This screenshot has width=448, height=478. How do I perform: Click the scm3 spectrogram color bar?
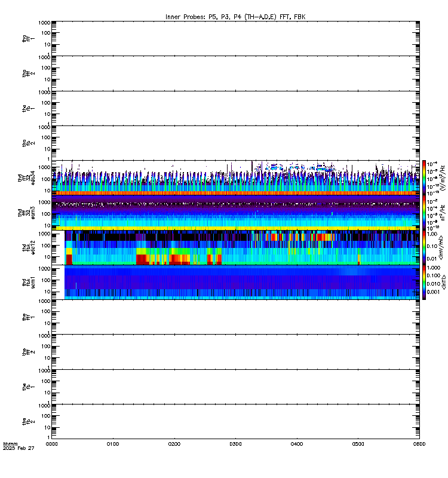(x=424, y=213)
